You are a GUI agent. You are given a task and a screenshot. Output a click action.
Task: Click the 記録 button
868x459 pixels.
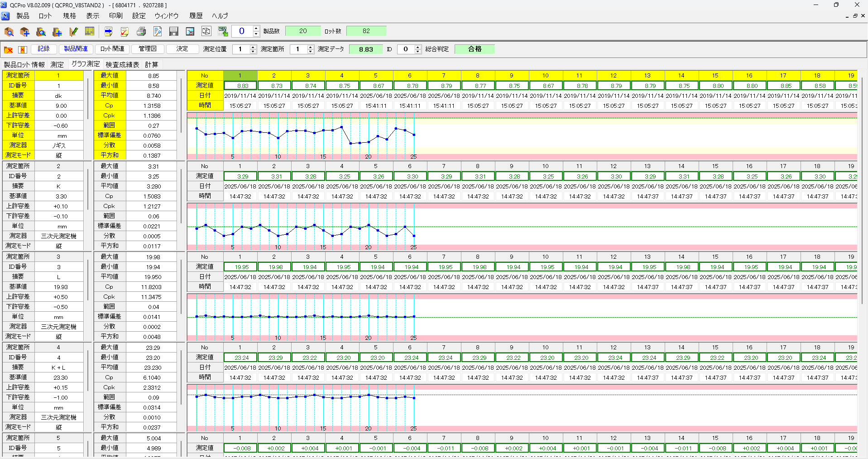point(44,49)
